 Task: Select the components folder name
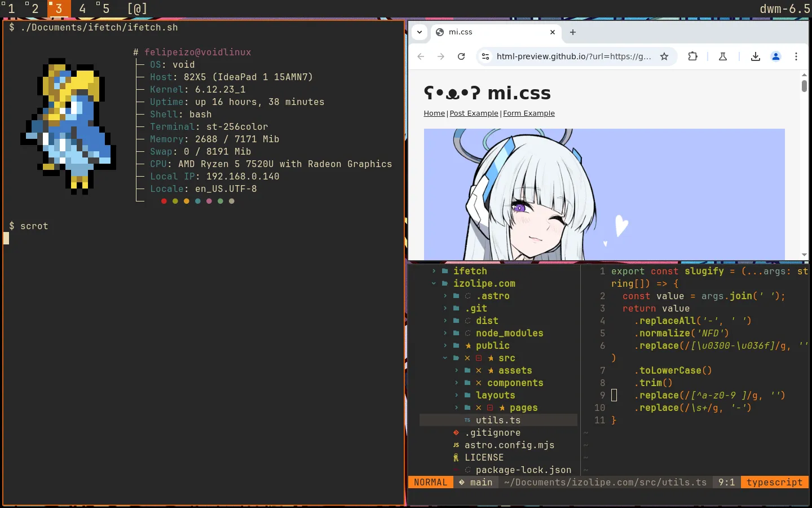515,383
